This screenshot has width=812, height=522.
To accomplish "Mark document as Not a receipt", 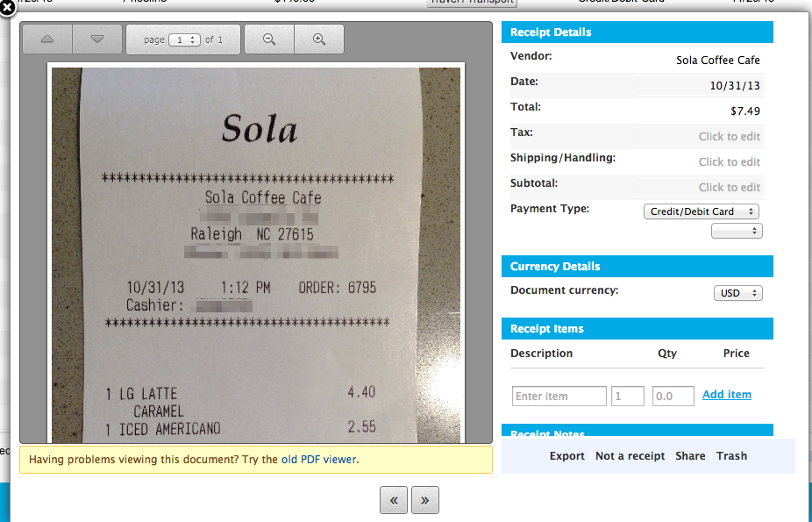I will click(x=630, y=455).
